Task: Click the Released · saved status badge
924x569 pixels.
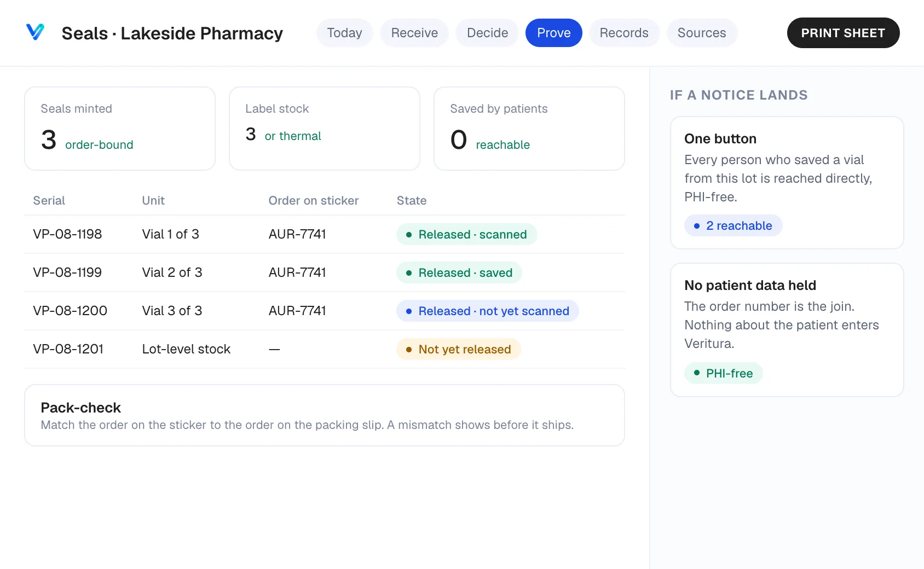Action: coord(459,272)
